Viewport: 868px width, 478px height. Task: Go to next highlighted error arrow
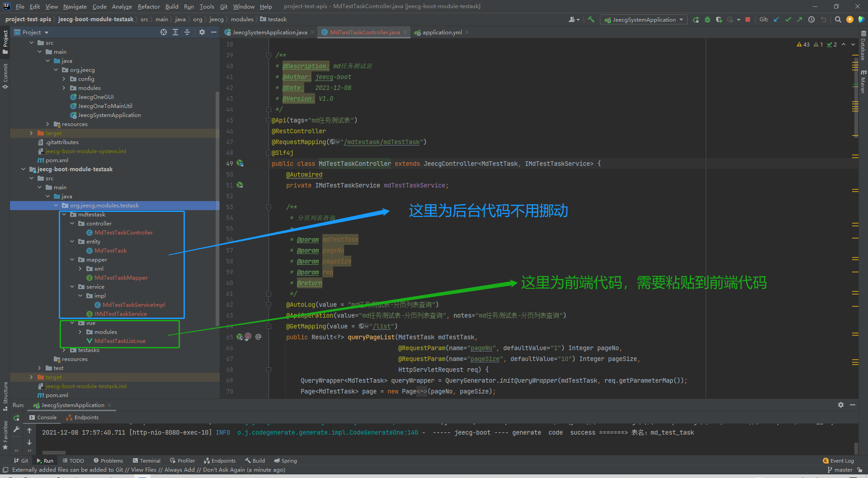pyautogui.click(x=853, y=44)
